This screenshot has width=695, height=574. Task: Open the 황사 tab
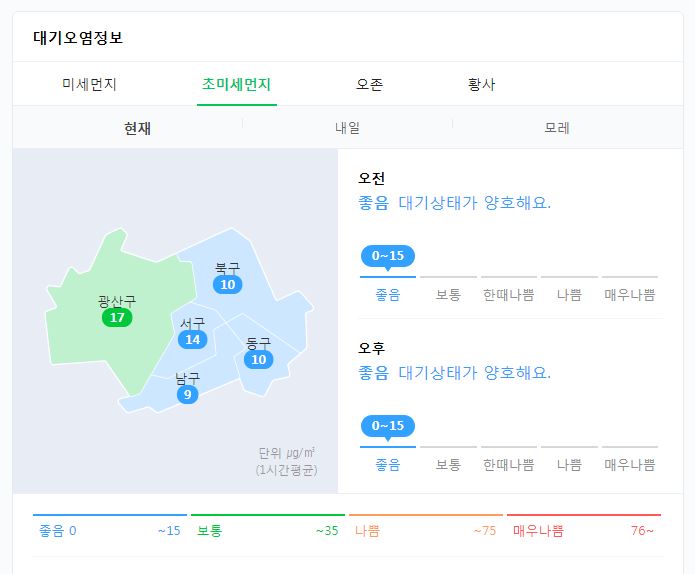481,84
